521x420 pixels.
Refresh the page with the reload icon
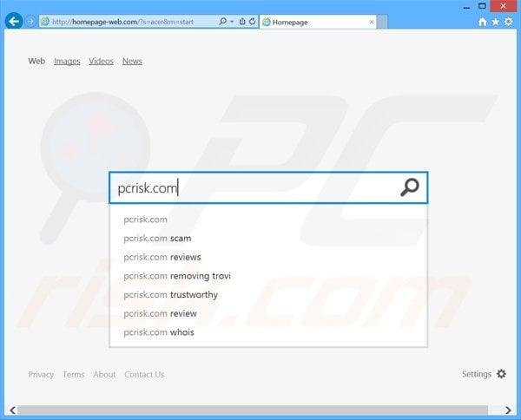tap(253, 22)
